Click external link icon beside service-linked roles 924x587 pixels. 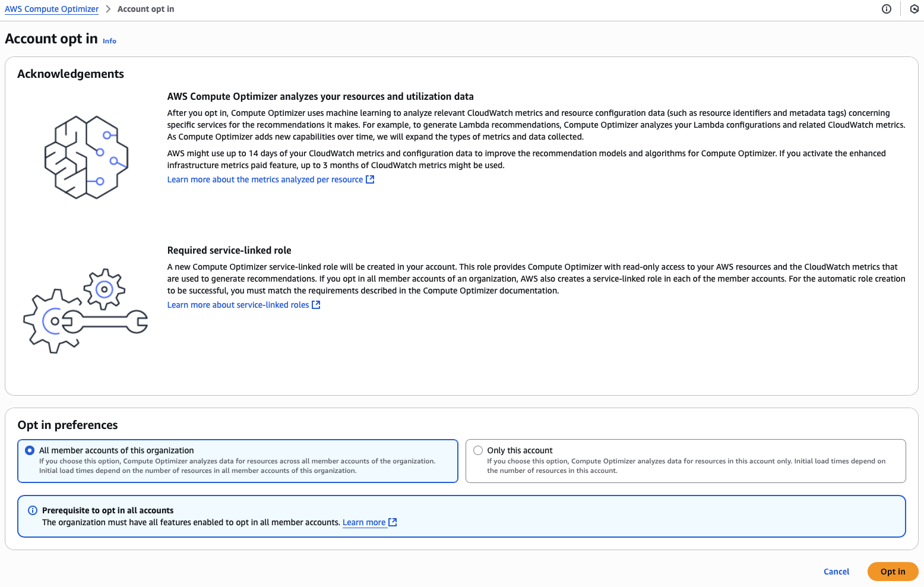click(316, 305)
